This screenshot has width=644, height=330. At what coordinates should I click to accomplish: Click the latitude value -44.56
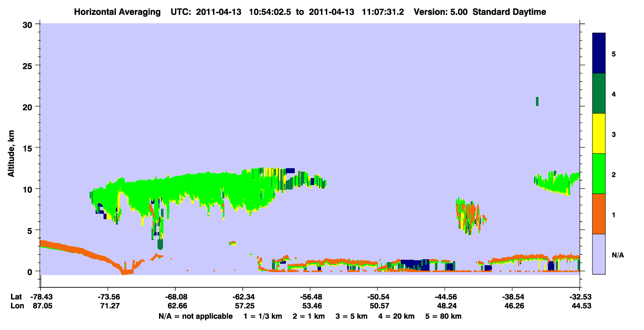point(444,297)
